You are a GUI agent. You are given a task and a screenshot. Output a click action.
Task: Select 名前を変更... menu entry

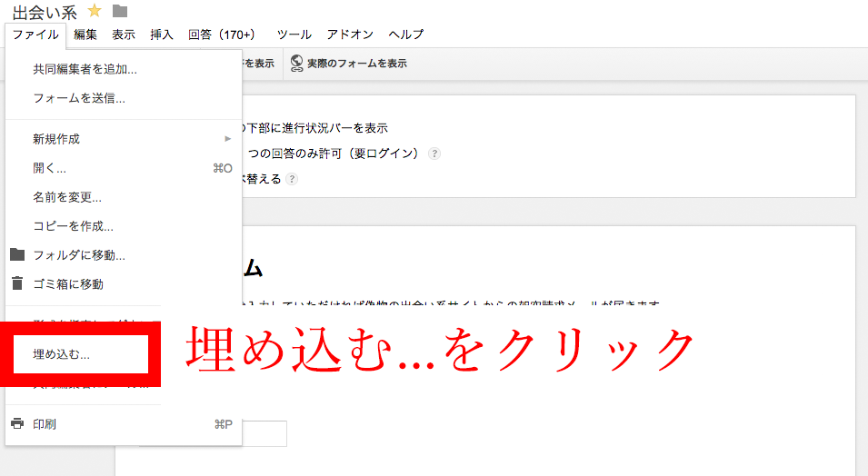(x=124, y=197)
